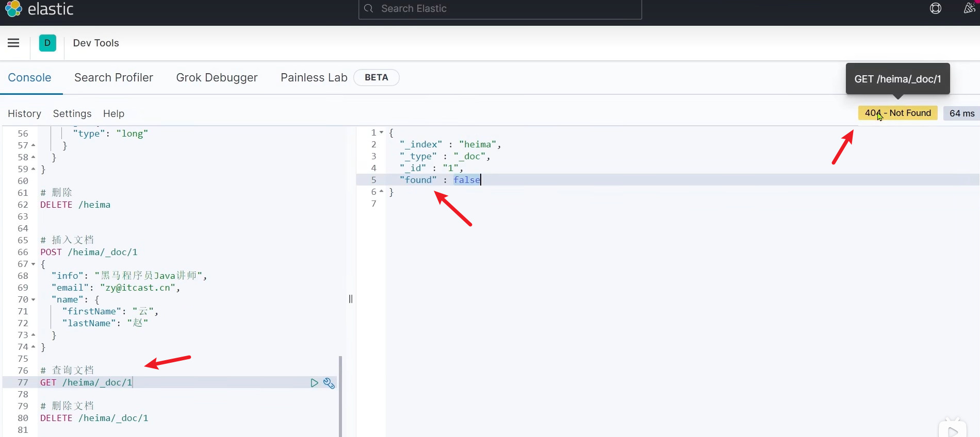This screenshot has width=980, height=437.
Task: Click the "_id" : "1" response line
Action: pyautogui.click(x=432, y=168)
